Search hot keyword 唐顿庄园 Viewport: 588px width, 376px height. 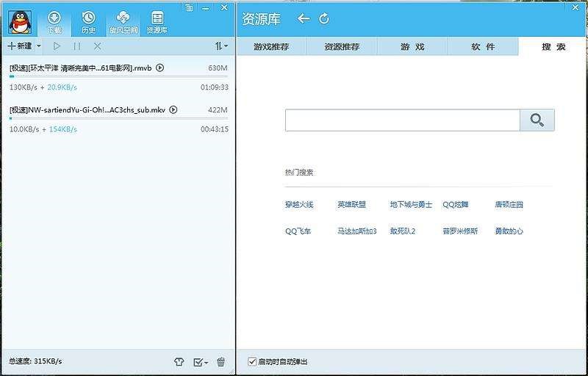(509, 204)
